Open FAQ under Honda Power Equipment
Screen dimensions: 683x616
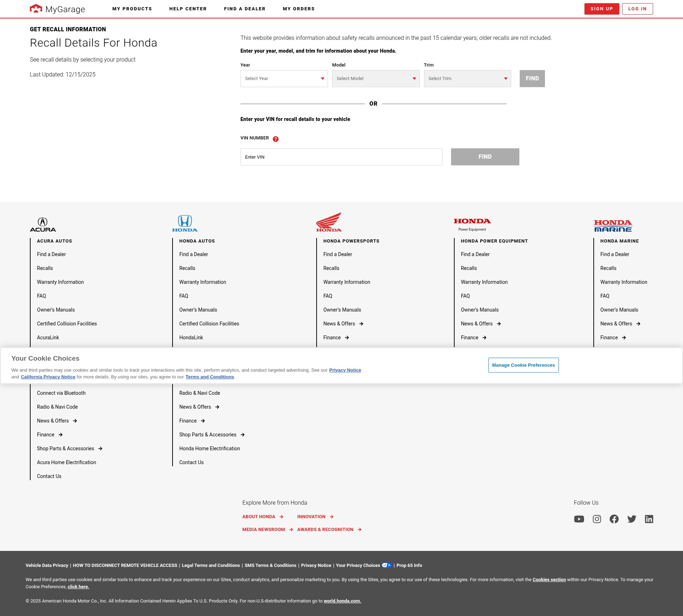pyautogui.click(x=465, y=296)
